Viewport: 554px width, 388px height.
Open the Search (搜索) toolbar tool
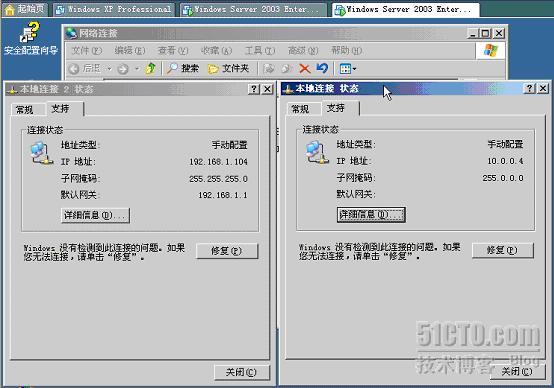pyautogui.click(x=183, y=68)
